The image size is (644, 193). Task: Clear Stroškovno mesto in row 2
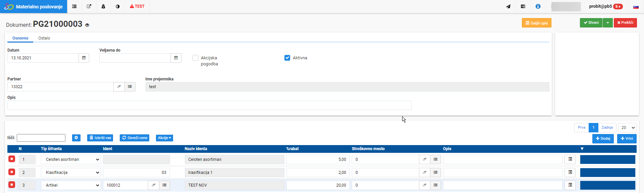[425, 172]
